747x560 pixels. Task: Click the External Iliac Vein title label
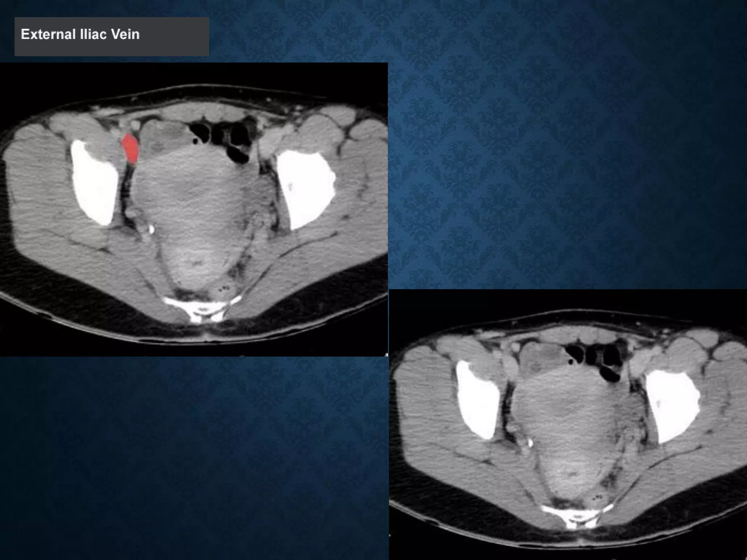(x=80, y=35)
